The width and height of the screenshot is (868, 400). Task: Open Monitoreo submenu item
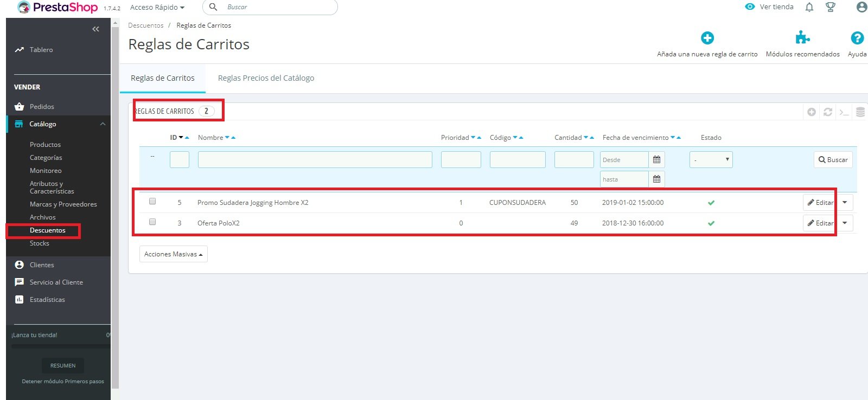pos(46,171)
